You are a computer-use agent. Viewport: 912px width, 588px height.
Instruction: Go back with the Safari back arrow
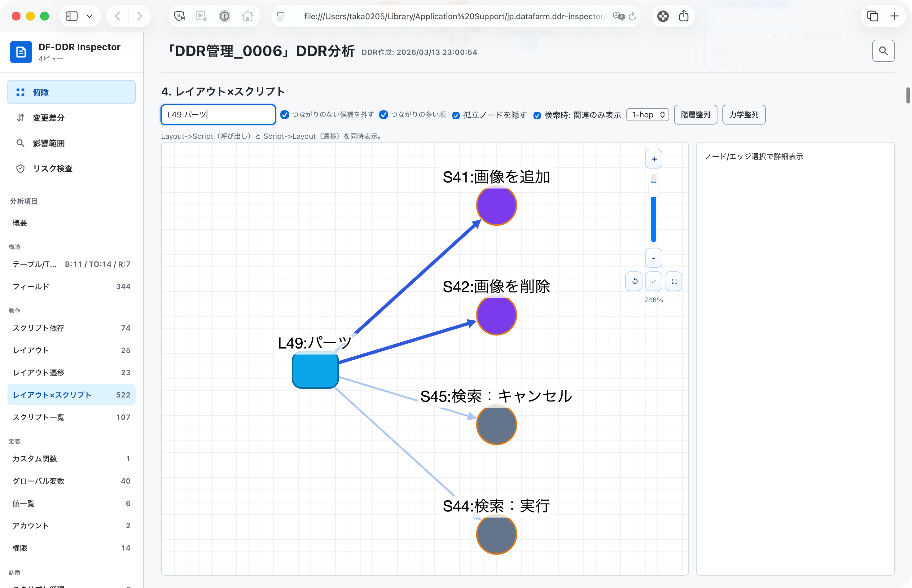[118, 16]
